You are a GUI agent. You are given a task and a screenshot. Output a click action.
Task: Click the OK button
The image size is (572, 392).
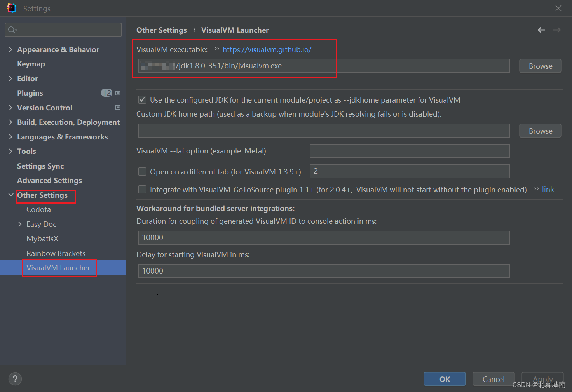(x=444, y=379)
